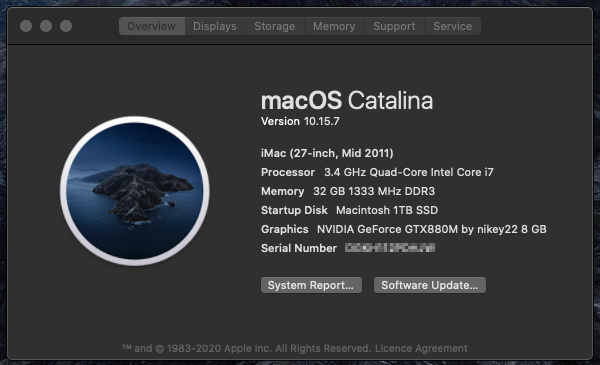Go to the Support tab

[394, 26]
